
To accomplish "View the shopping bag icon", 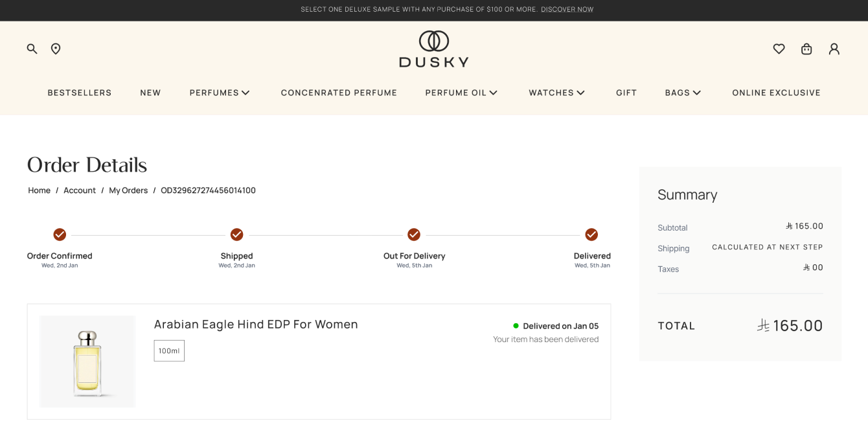I will (806, 49).
